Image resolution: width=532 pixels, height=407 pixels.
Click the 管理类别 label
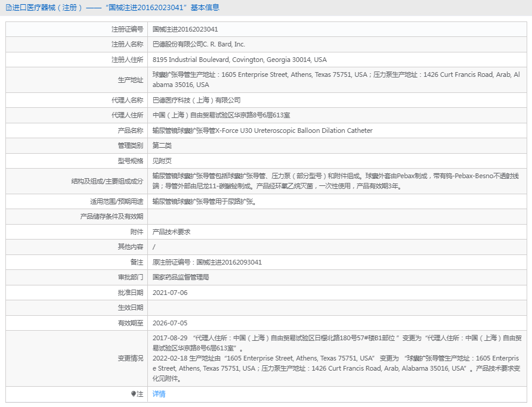pyautogui.click(x=131, y=145)
